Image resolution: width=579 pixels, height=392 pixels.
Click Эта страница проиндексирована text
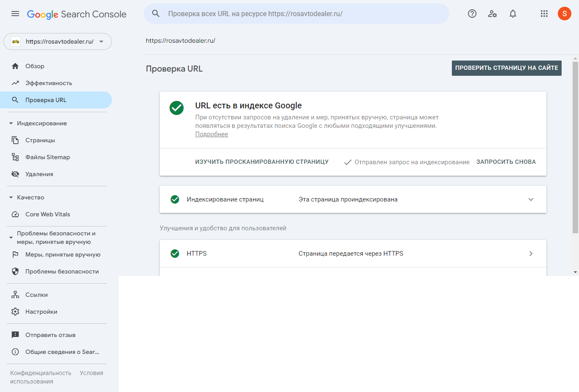[x=348, y=199]
